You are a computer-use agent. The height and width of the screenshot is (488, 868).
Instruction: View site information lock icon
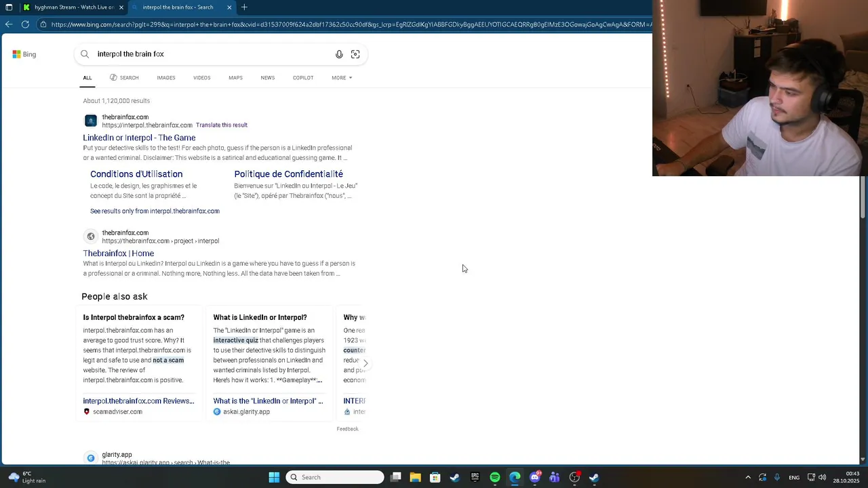[43, 24]
